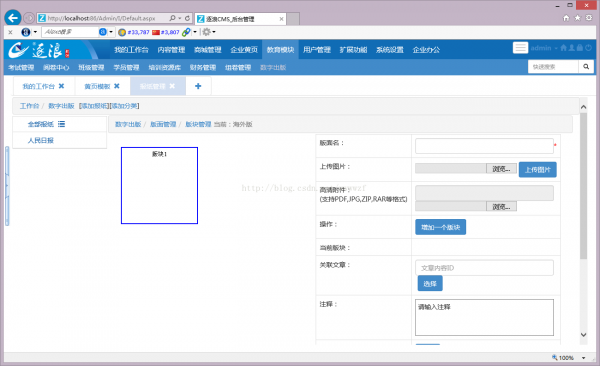The image size is (600, 366).
Task: Click the 增加一个版块 button
Action: click(x=440, y=227)
